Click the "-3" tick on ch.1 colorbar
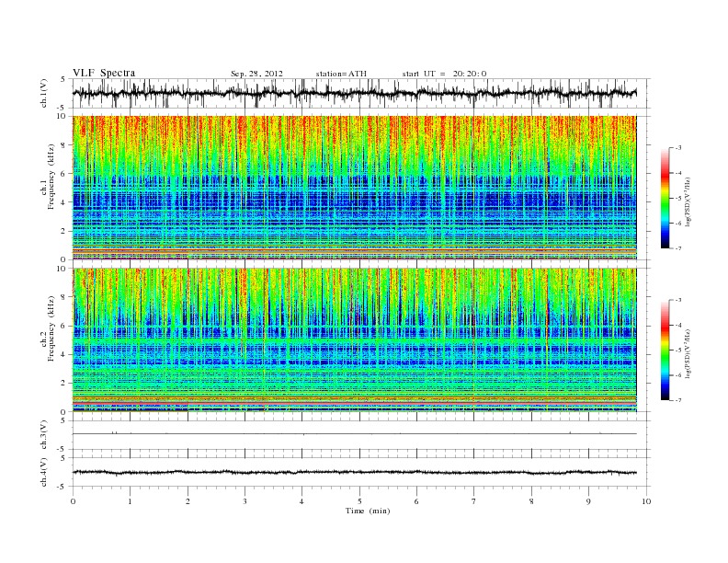This screenshot has height=563, width=728. tap(678, 148)
